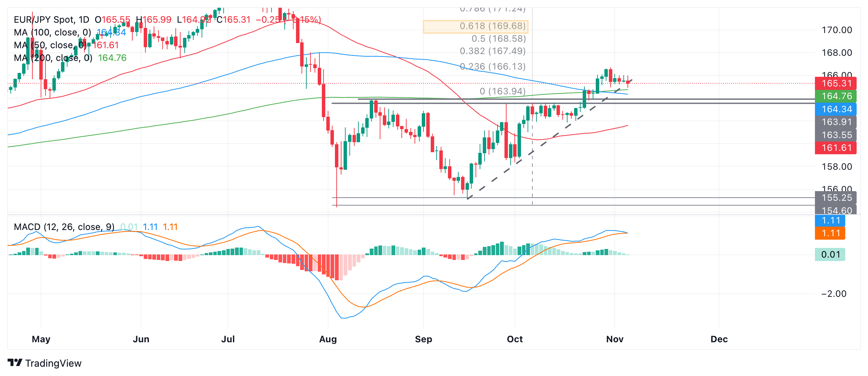868x376 pixels.
Task: Click the 0.236 (166.13) Fibonacci label
Action: click(493, 66)
